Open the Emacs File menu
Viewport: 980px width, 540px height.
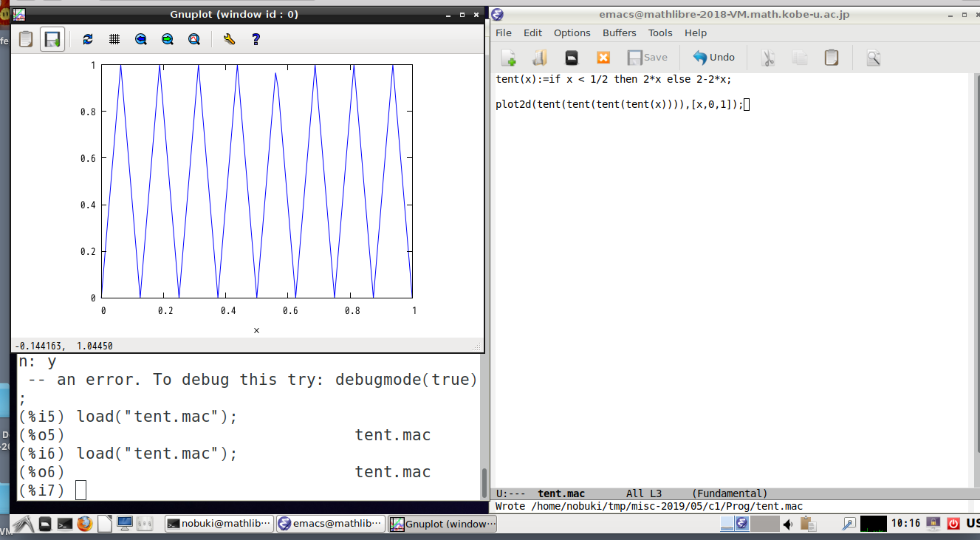[x=504, y=33]
